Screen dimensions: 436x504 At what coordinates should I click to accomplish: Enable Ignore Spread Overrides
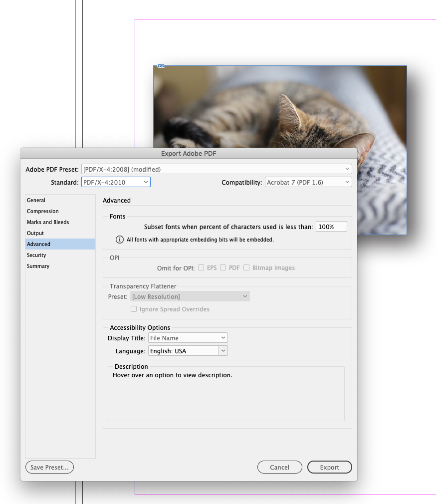coord(134,308)
